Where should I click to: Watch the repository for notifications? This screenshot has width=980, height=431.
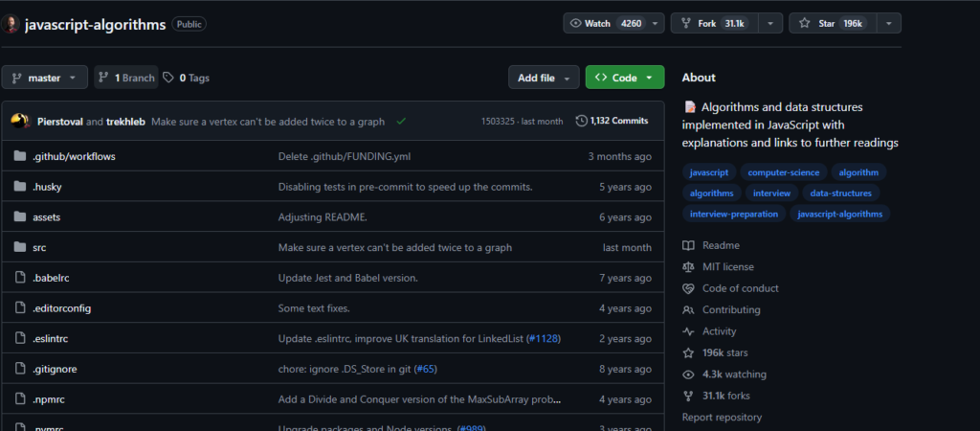(x=605, y=23)
